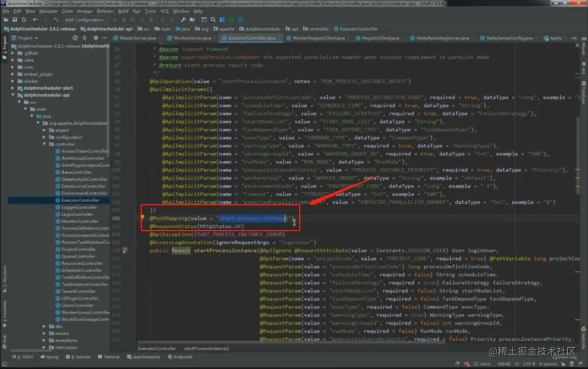
Task: Click the Result return type in code
Action: click(x=181, y=250)
